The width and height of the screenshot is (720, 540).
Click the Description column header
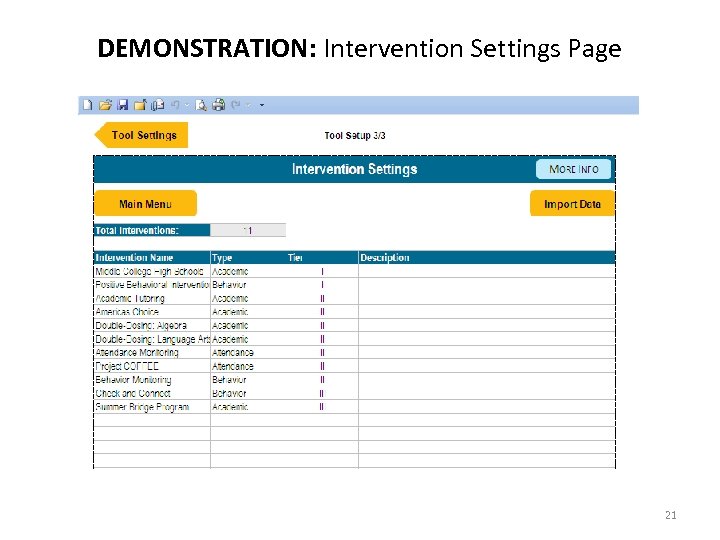(487, 258)
